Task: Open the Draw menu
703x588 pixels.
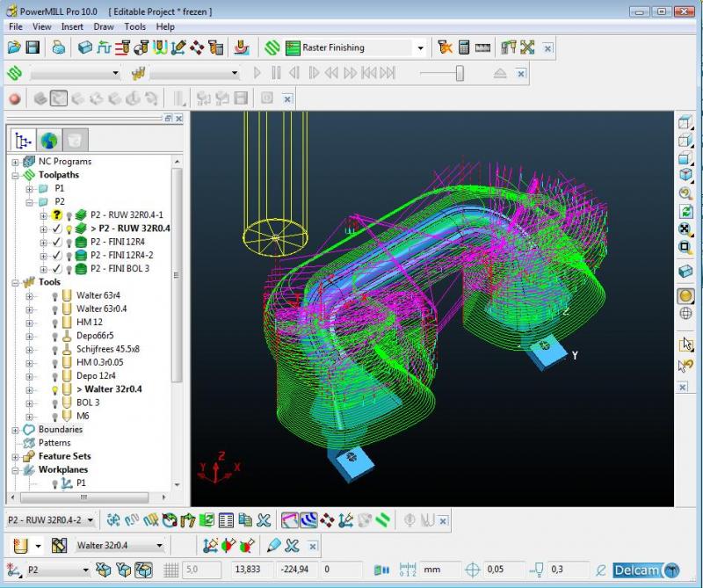Action: point(104,27)
